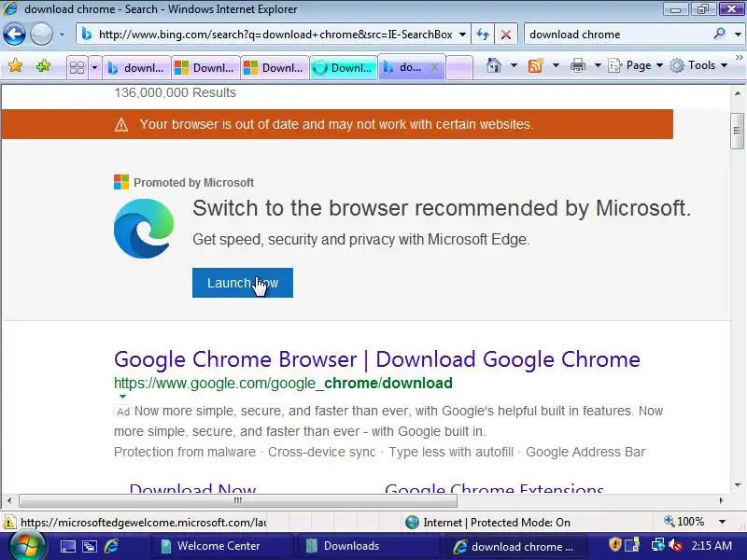The width and height of the screenshot is (747, 560).
Task: Click the search magnifier icon
Action: [719, 34]
